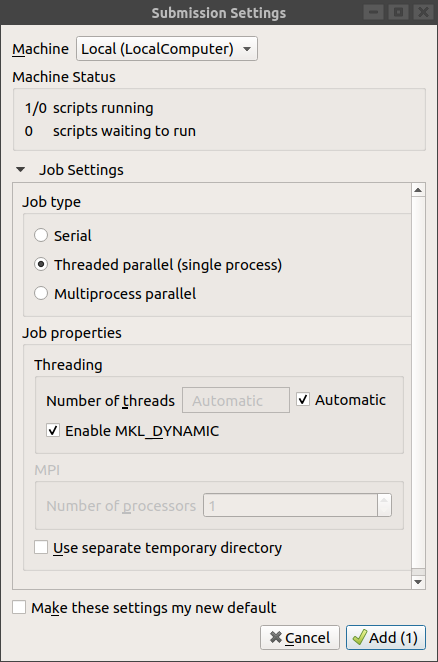The width and height of the screenshot is (438, 662).
Task: Click the scrollbar up arrow in Job Settings
Action: coord(418,190)
